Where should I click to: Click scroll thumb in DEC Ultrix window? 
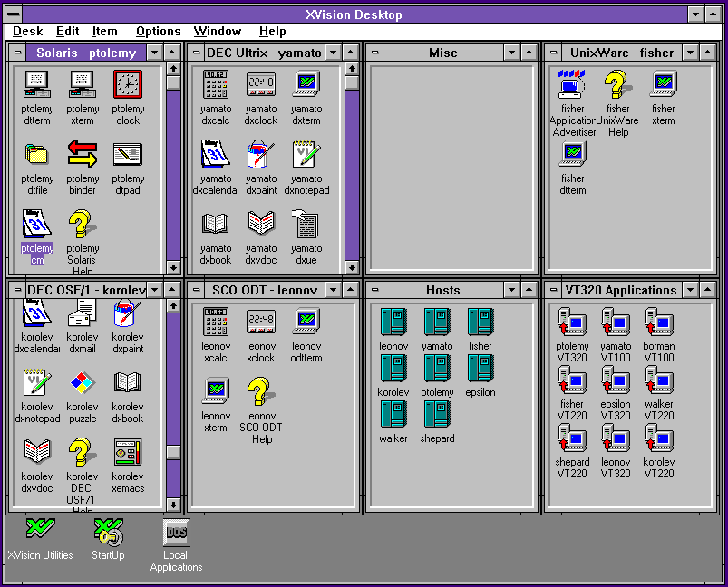(x=352, y=83)
